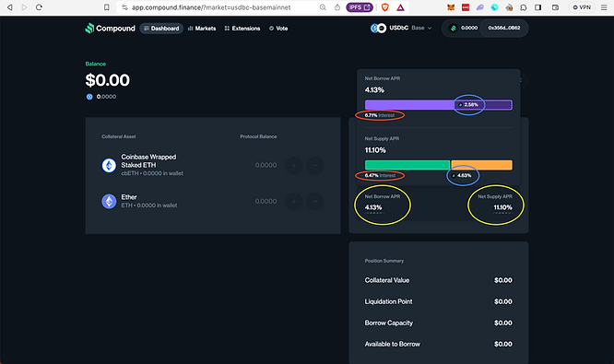Open COMP rewards 0.0000 balance

click(x=463, y=28)
